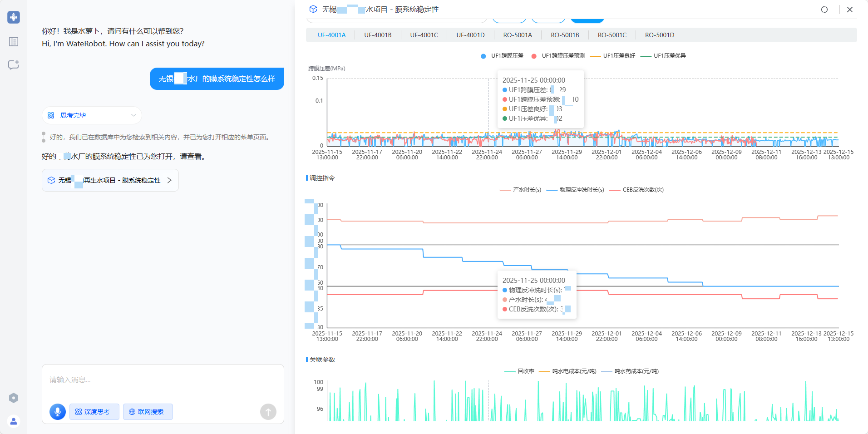
Task: Switch to the UF-4001B tab
Action: tap(378, 35)
